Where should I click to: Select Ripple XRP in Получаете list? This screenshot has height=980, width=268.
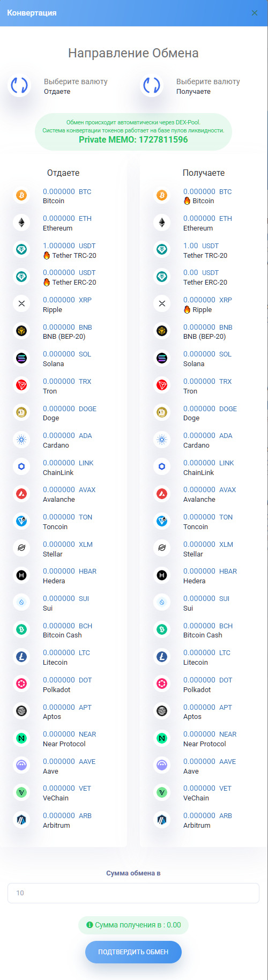(x=204, y=305)
